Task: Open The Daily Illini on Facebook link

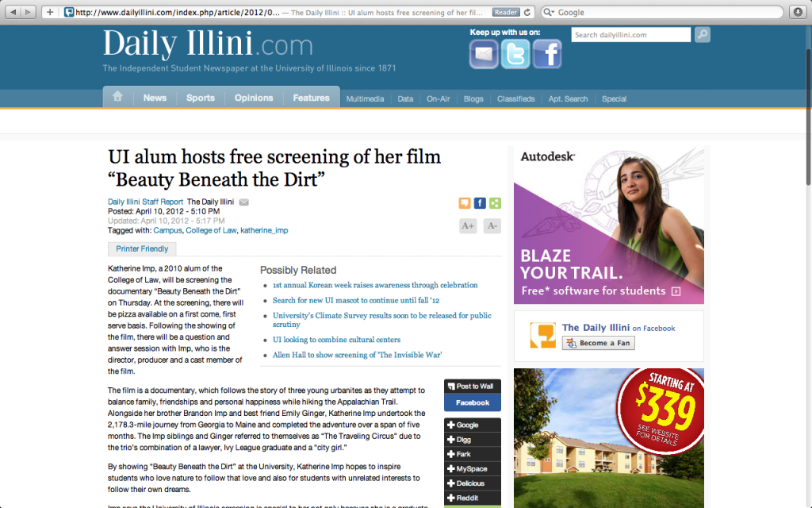Action: click(x=619, y=328)
